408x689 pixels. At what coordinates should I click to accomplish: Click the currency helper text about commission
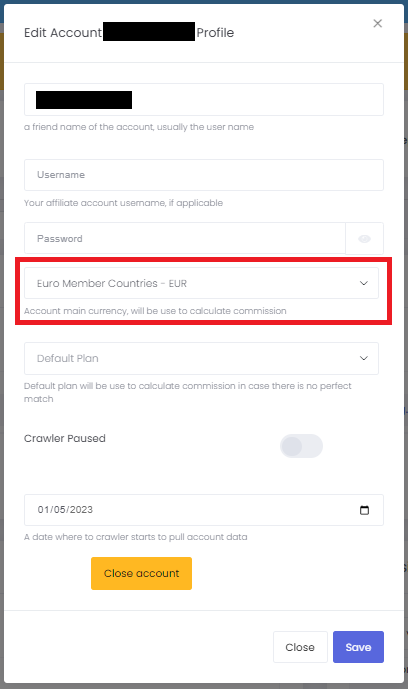[x=155, y=311]
